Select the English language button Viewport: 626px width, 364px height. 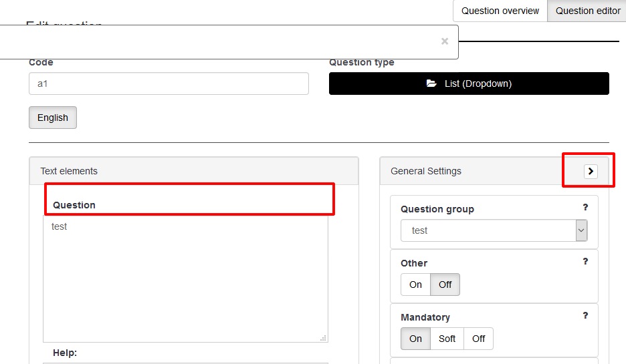tap(53, 118)
